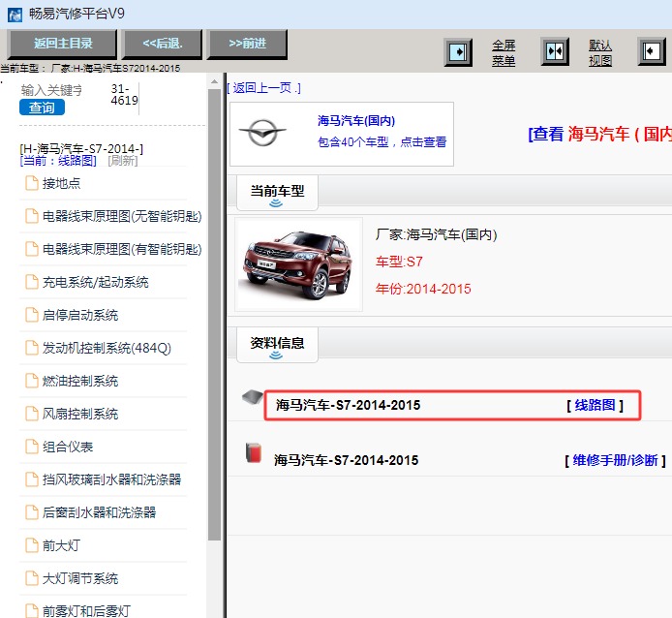Click document icon beside 启停启动系统
This screenshot has height=618, width=672.
point(32,315)
